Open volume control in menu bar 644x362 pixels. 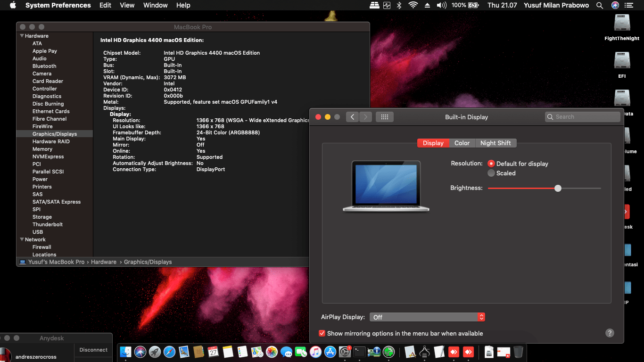tap(441, 5)
